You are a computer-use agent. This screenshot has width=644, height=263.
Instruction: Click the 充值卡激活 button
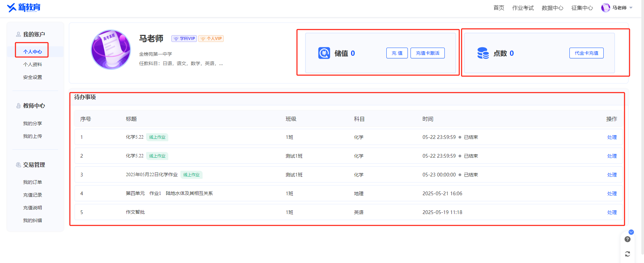428,53
